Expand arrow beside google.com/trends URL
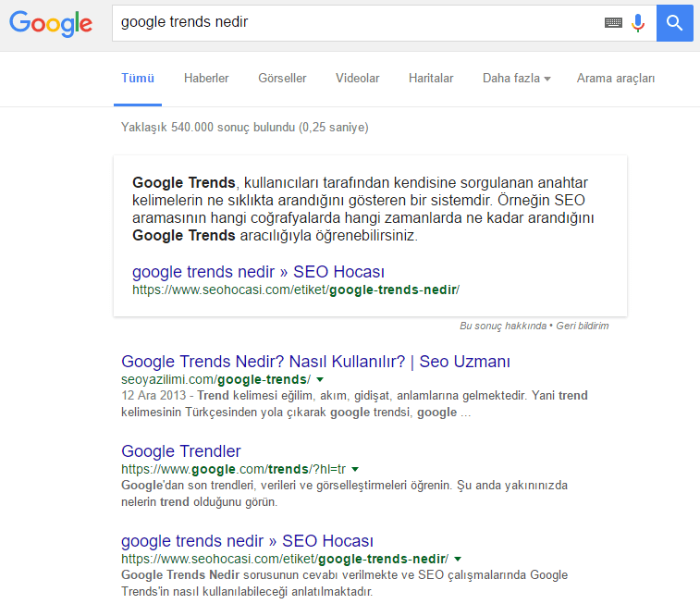 [355, 470]
